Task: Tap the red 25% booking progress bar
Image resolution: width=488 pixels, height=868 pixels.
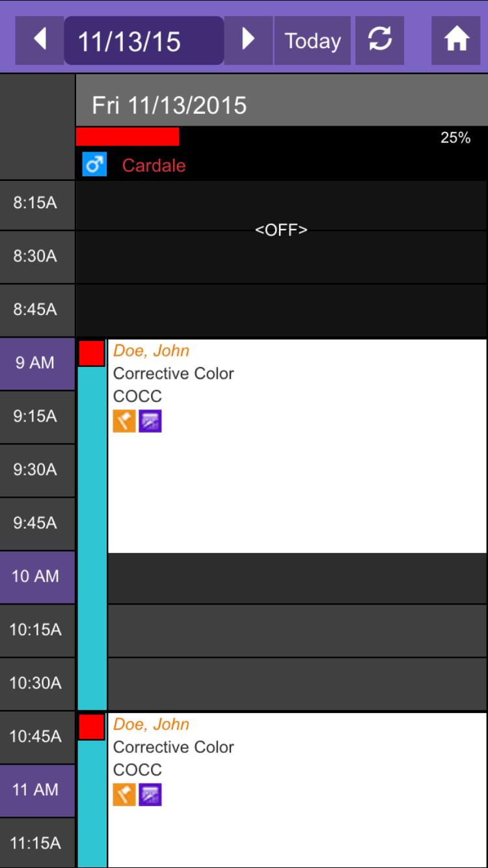Action: tap(128, 137)
